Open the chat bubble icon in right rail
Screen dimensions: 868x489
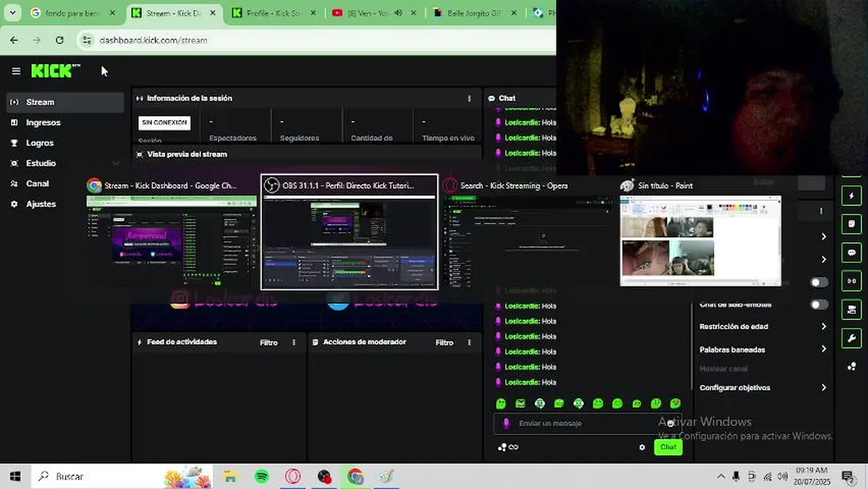[851, 253]
